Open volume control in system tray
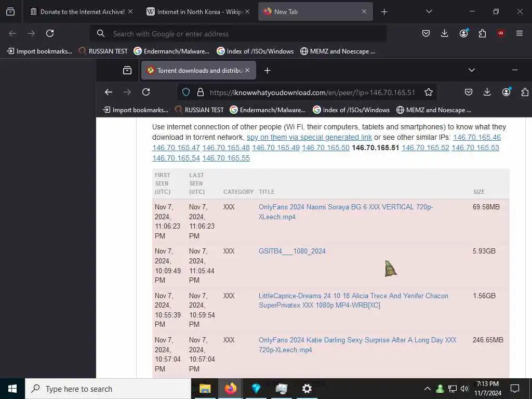 coord(464,389)
